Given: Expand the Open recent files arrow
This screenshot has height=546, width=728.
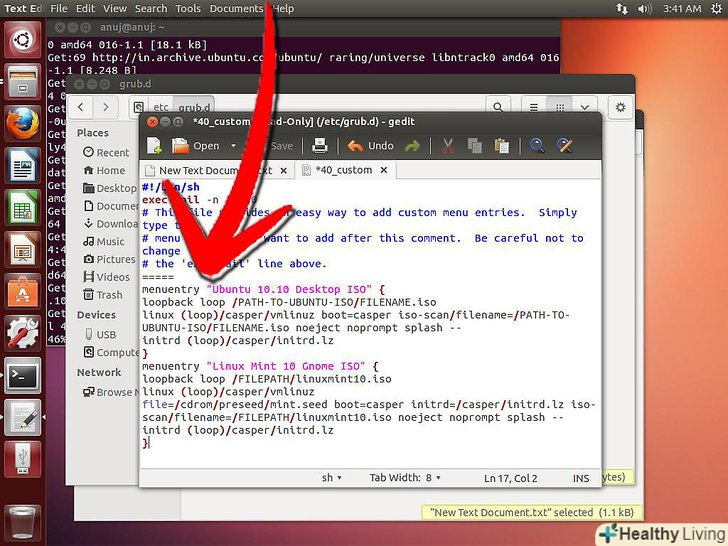Looking at the screenshot, I should tap(234, 146).
